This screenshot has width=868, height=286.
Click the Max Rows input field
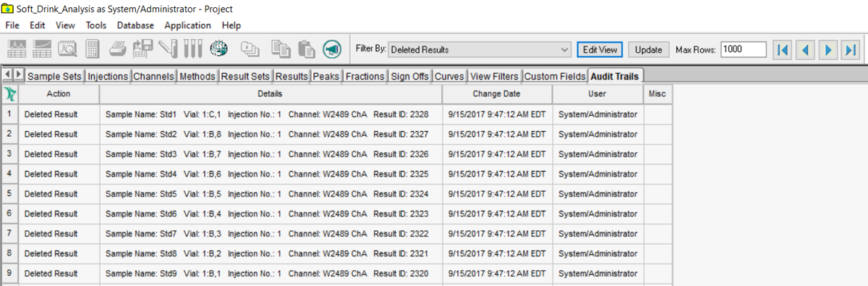tap(744, 50)
